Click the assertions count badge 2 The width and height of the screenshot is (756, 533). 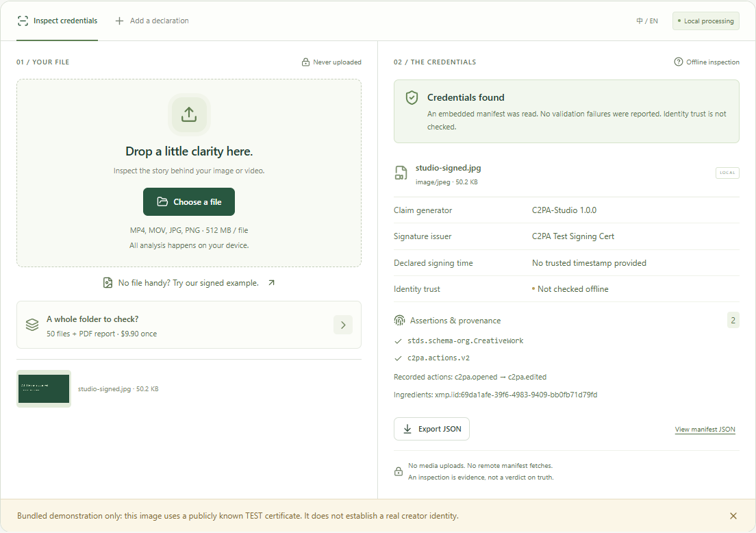click(733, 321)
